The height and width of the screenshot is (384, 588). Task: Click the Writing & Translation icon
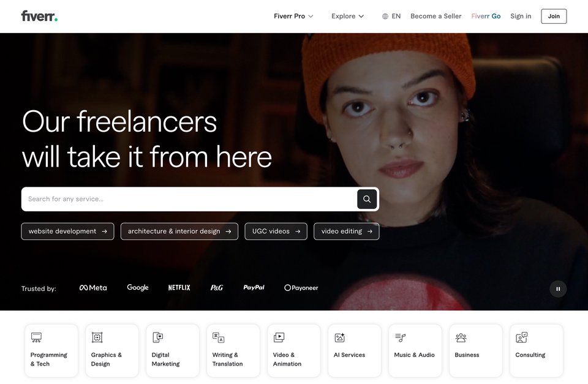[218, 337]
